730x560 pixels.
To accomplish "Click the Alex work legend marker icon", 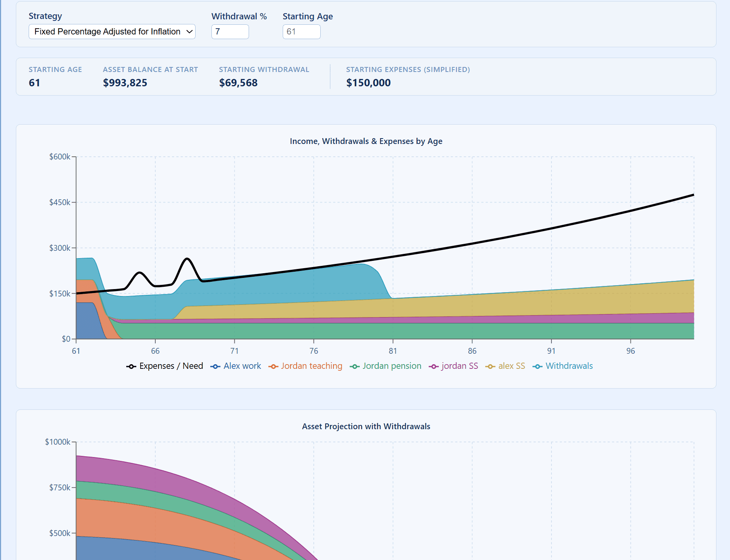I will tap(215, 366).
